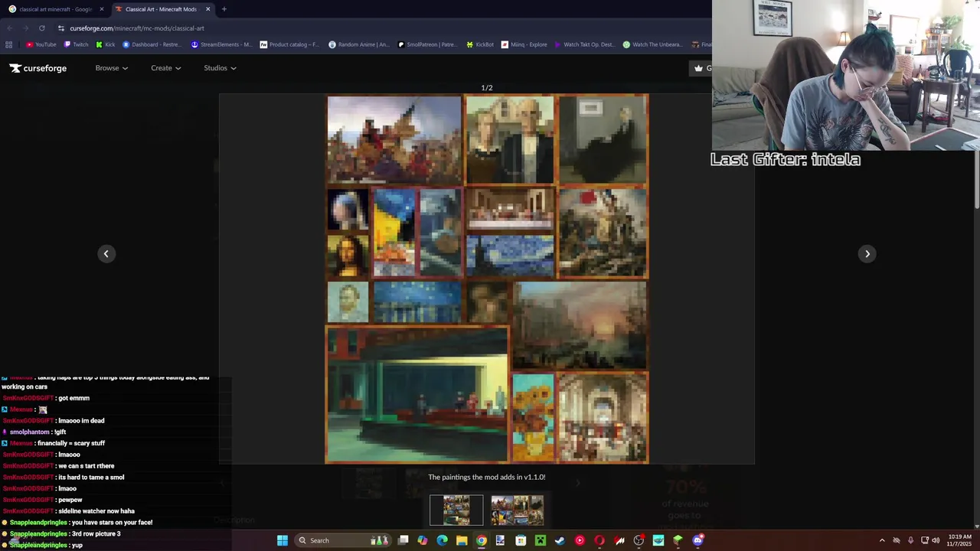Open the YouTube bookmark
Screen dimensions: 980x551
(x=41, y=44)
